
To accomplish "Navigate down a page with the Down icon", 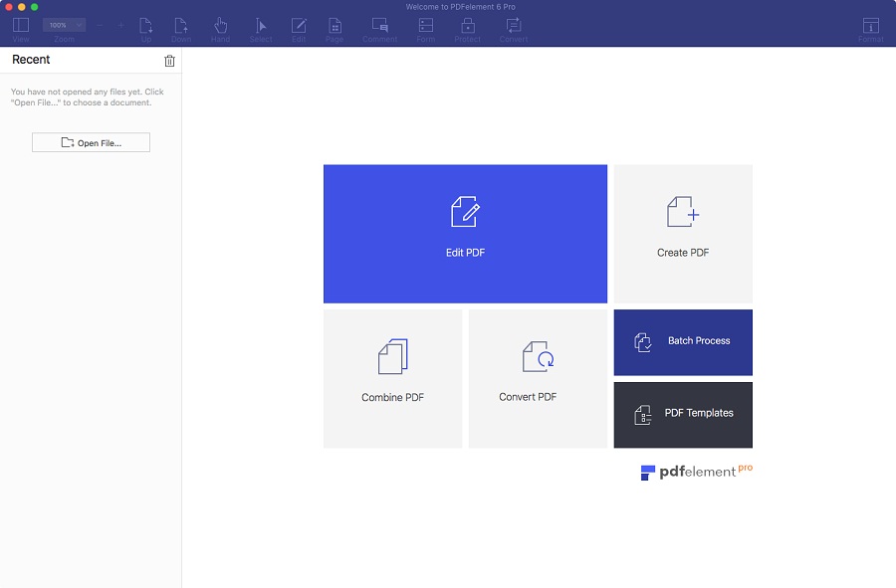I will (181, 26).
